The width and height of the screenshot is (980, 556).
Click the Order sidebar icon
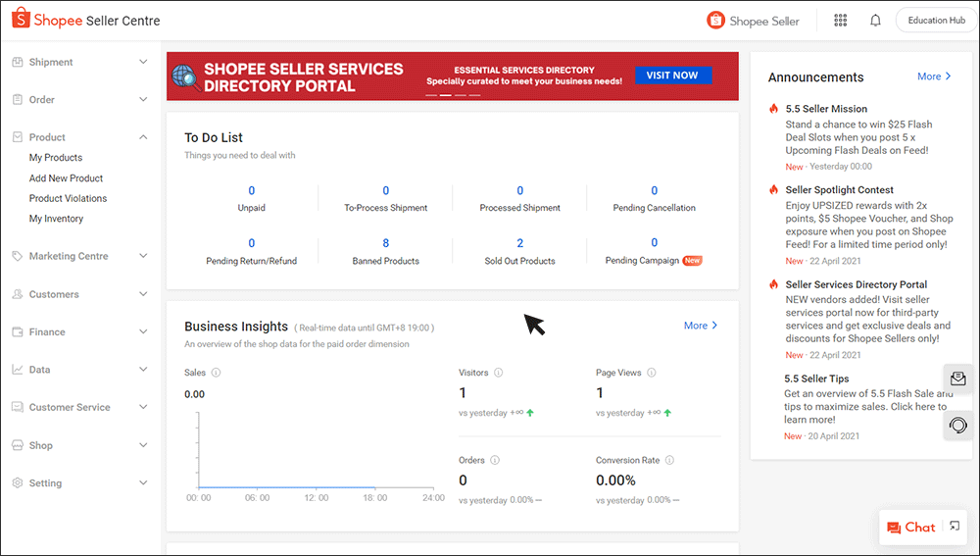(18, 99)
